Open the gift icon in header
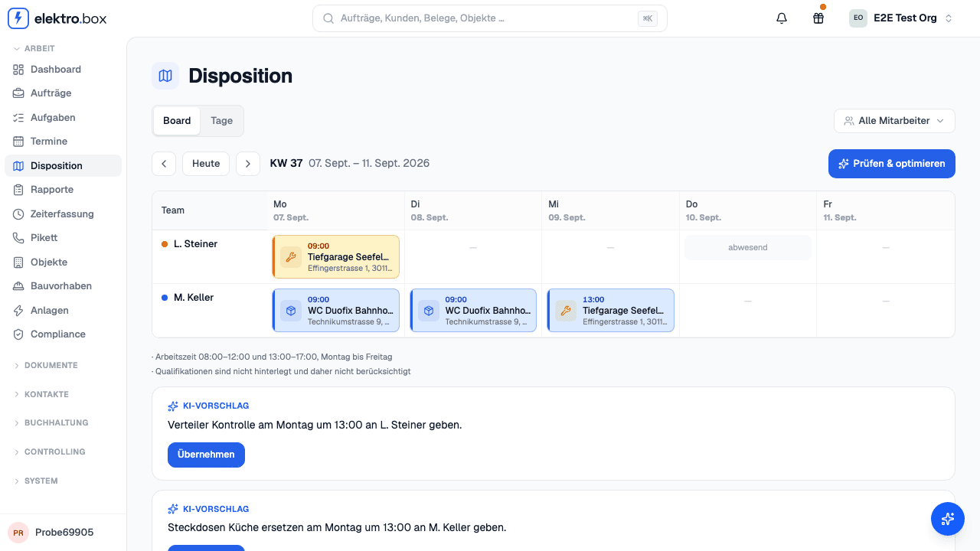 tap(818, 18)
